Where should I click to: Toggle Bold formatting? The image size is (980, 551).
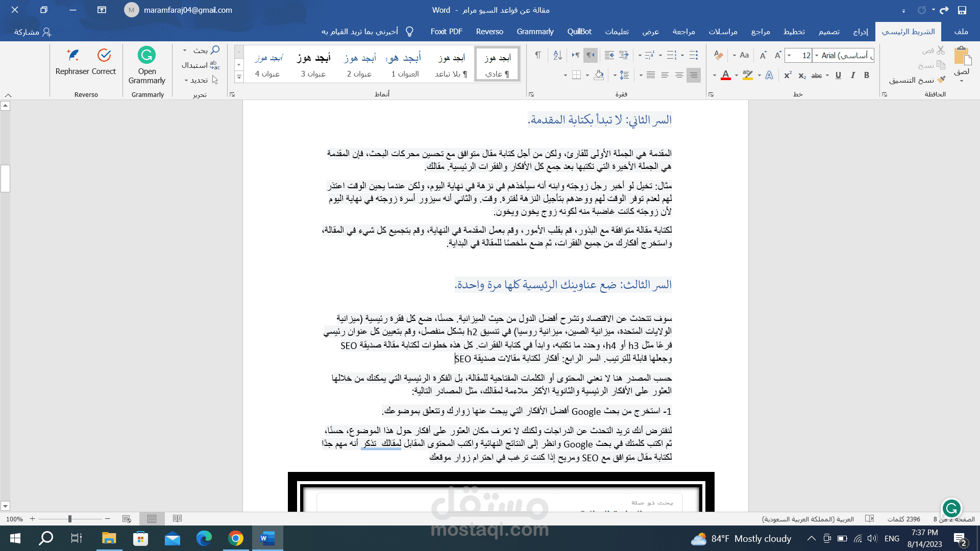point(867,76)
